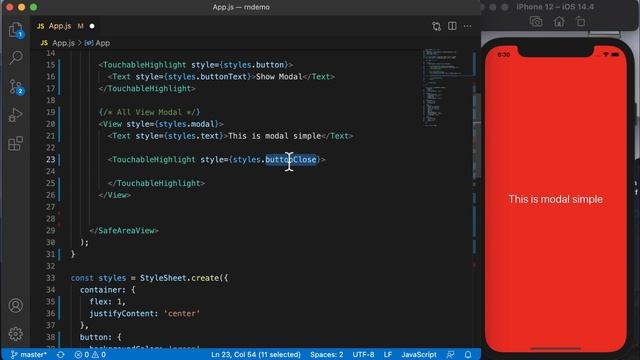Change language mode via JavaScript
Image resolution: width=640 pixels, height=360 pixels.
pyautogui.click(x=419, y=354)
